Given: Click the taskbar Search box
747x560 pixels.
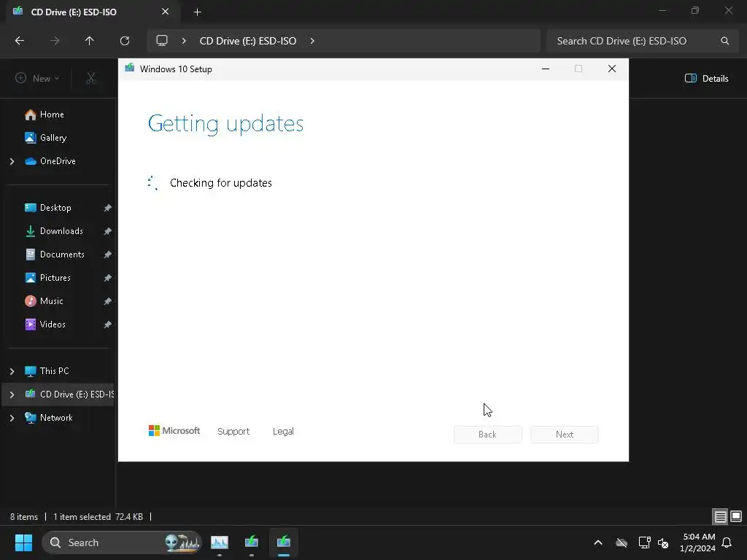Looking at the screenshot, I should tap(122, 542).
